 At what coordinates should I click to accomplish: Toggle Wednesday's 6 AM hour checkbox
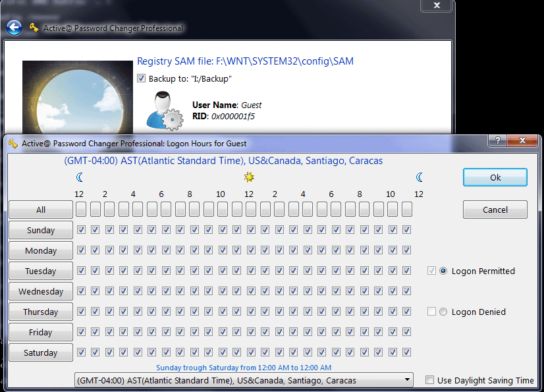pyautogui.click(x=166, y=291)
